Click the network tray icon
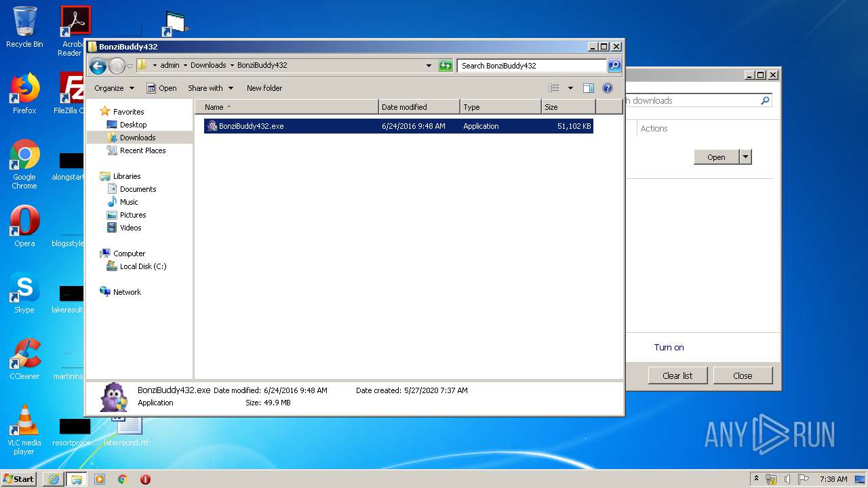 coord(771,479)
